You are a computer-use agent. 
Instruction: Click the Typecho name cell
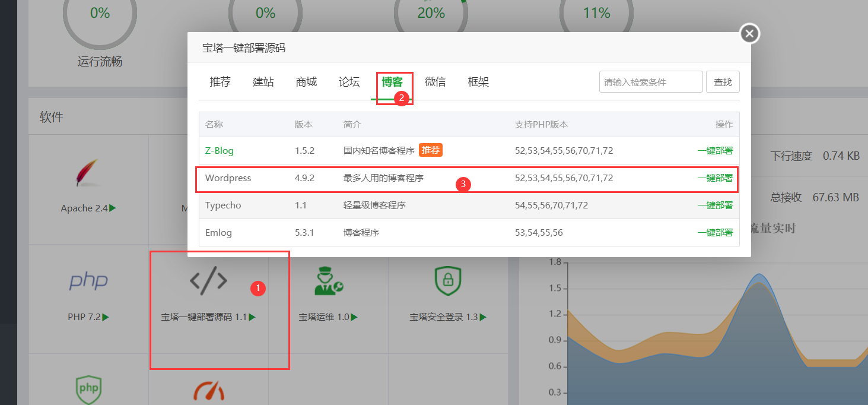click(x=224, y=205)
